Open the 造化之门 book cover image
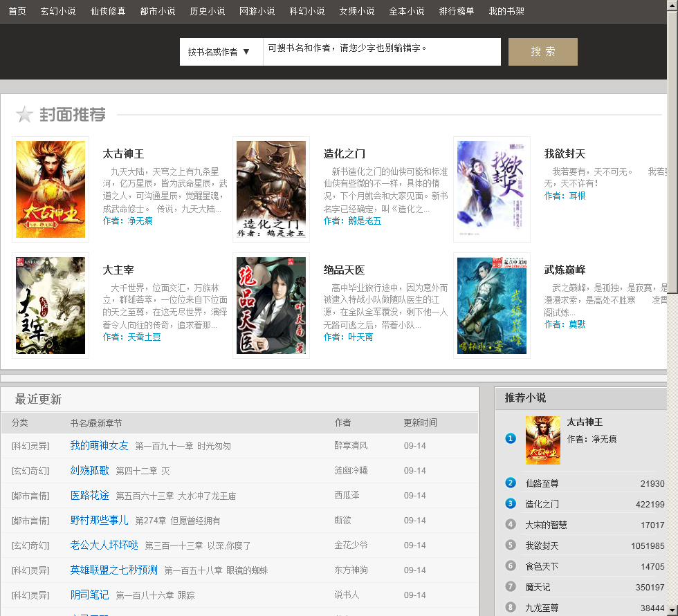678x616 pixels. tap(271, 189)
